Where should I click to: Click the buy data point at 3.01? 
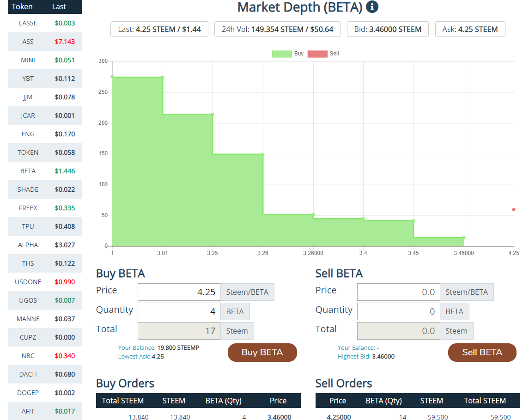pyautogui.click(x=163, y=78)
